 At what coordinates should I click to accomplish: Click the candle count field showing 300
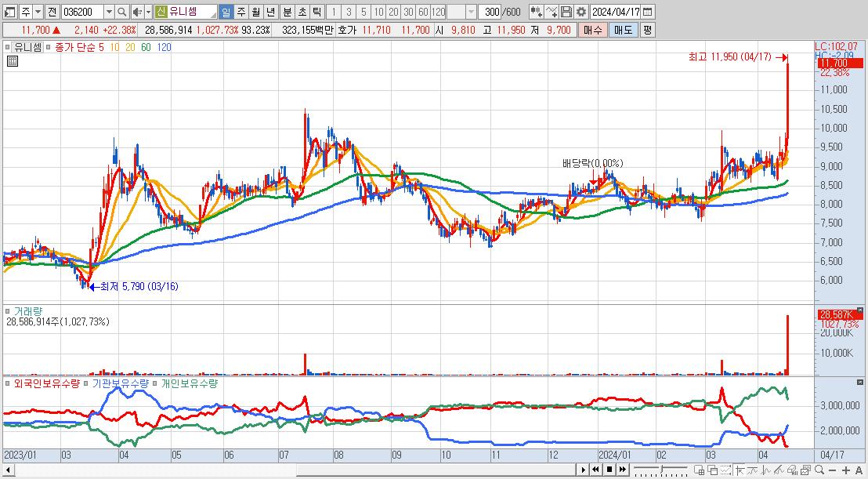click(x=489, y=12)
